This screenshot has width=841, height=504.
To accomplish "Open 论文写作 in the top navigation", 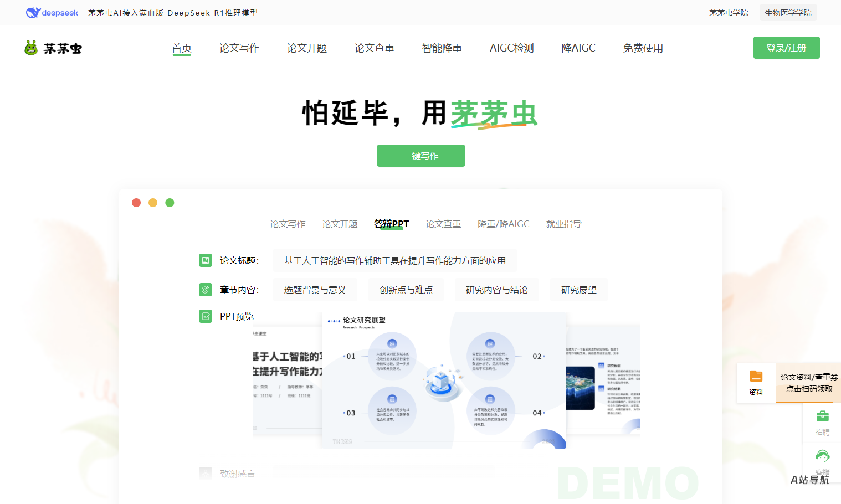I will click(x=239, y=48).
